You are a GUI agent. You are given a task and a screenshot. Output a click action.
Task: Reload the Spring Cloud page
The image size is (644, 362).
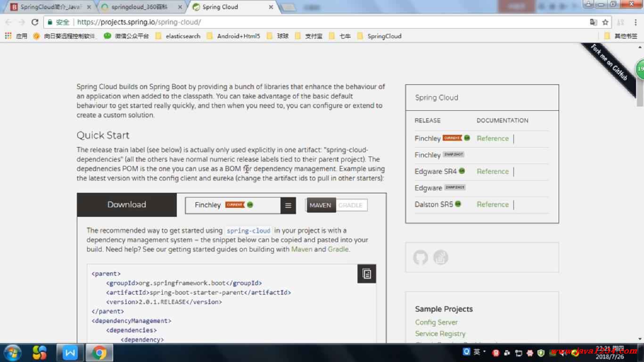pos(34,22)
